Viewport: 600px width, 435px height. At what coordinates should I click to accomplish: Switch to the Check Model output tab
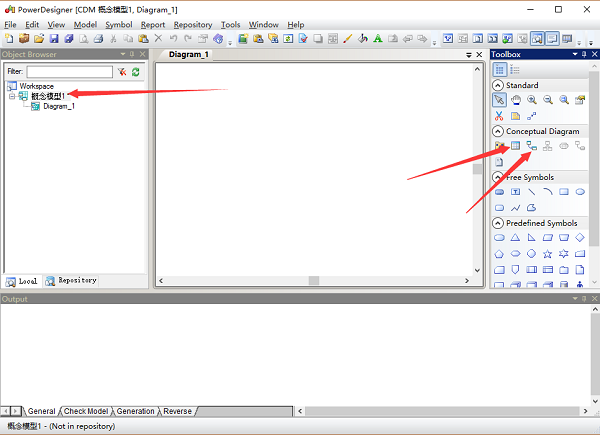[86, 411]
